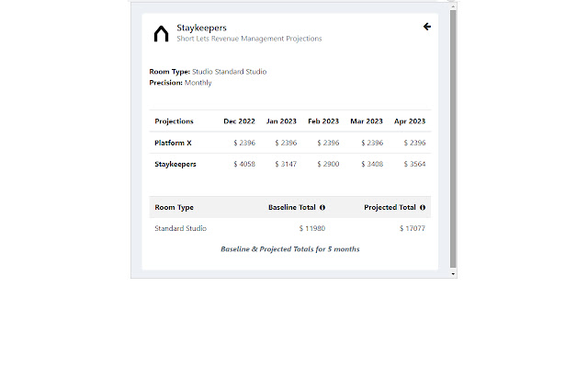Click the scrollbar up arrow
The width and height of the screenshot is (588, 368).
point(453,6)
